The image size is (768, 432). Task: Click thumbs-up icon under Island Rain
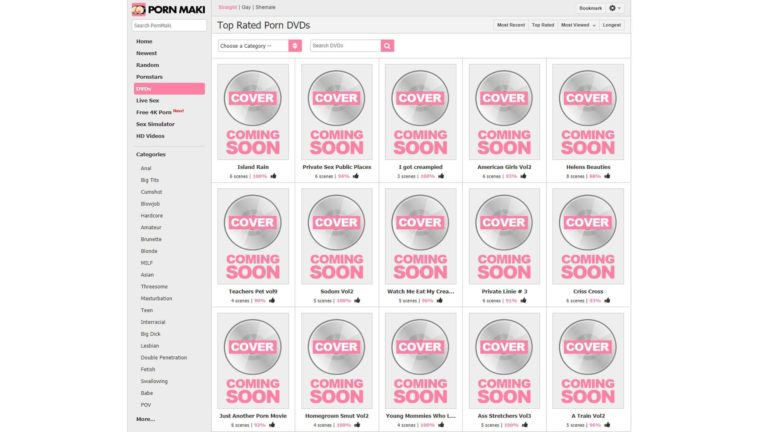click(x=272, y=176)
